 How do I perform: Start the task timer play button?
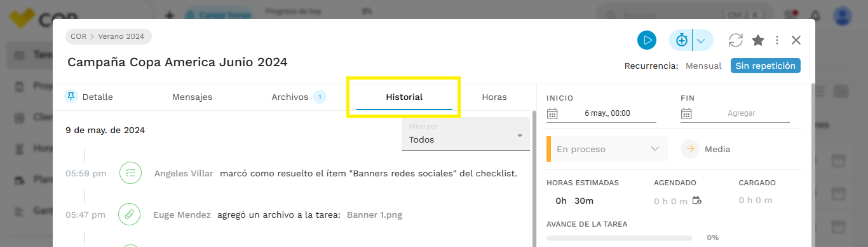647,40
